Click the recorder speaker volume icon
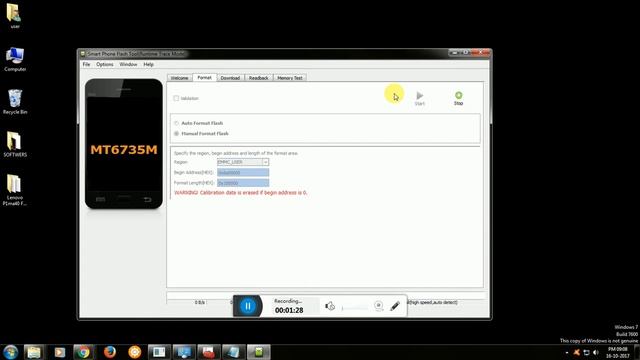The width and height of the screenshot is (640, 360). 330,306
